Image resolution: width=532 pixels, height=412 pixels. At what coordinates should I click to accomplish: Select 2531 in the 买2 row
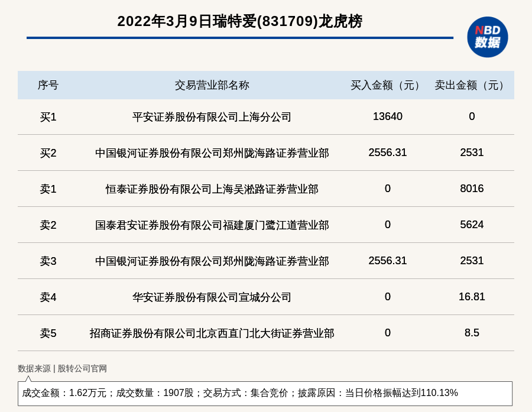click(x=472, y=153)
